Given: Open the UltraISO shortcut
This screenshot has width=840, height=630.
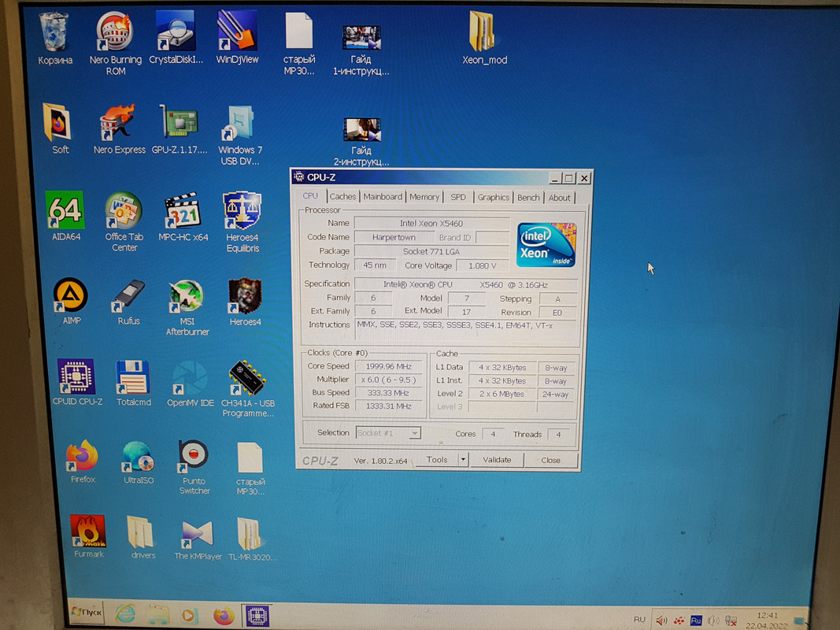Looking at the screenshot, I should click(139, 461).
